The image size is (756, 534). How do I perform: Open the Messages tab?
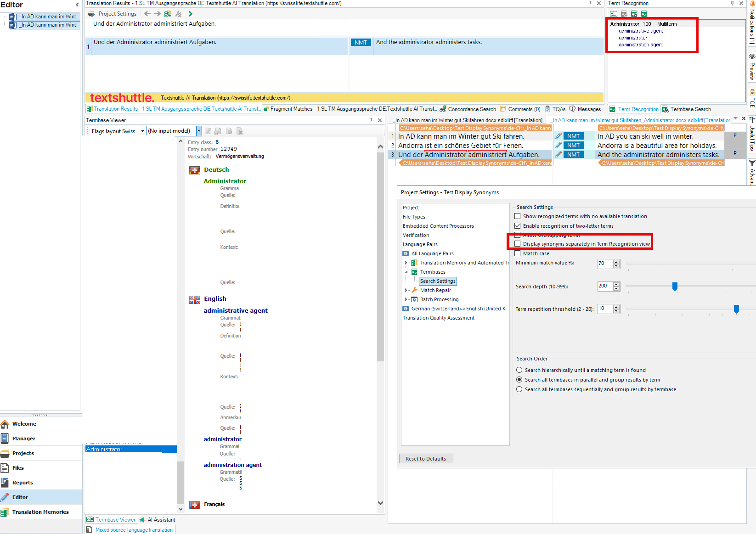(x=585, y=109)
